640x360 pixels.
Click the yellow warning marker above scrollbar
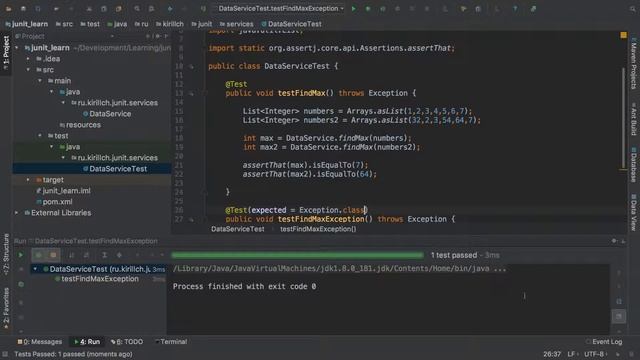tap(623, 36)
